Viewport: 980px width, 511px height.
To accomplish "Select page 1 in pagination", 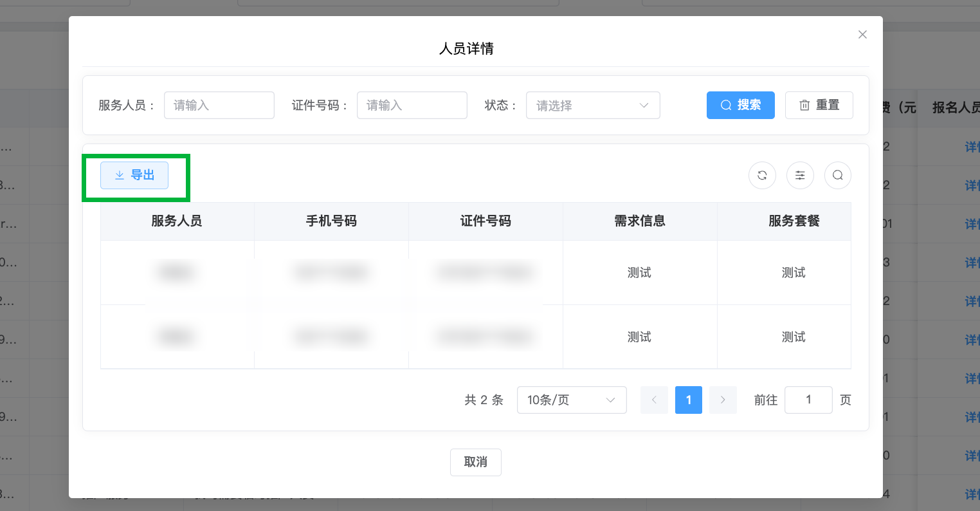I will click(688, 400).
